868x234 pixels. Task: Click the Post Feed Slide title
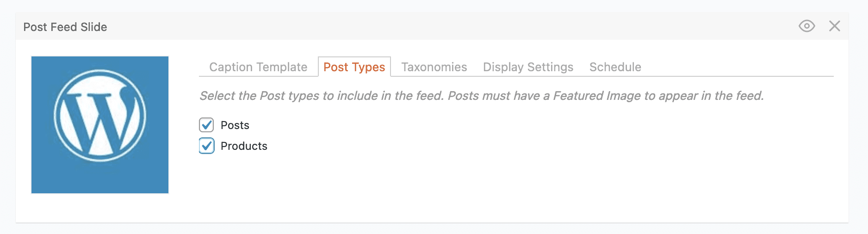click(65, 27)
